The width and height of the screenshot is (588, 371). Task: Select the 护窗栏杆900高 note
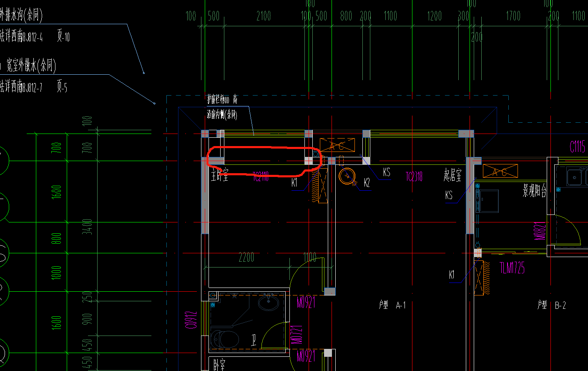pos(222,99)
